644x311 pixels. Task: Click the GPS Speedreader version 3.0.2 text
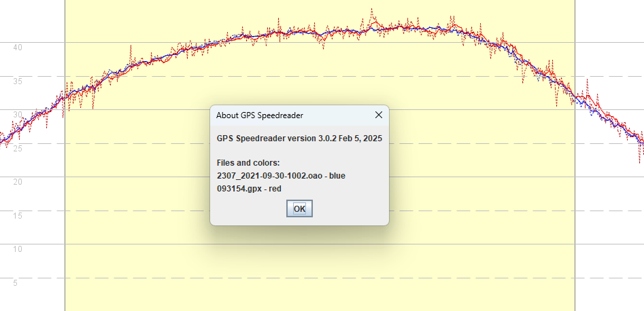tap(299, 138)
